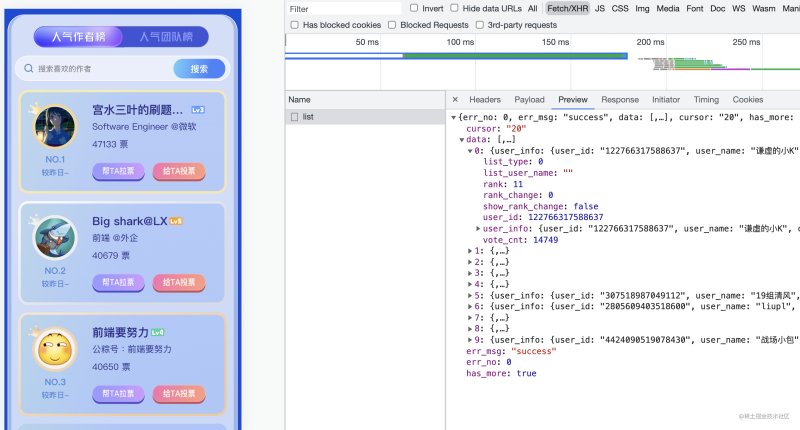
Task: Click the Lv3 badge icon
Action: 198,110
